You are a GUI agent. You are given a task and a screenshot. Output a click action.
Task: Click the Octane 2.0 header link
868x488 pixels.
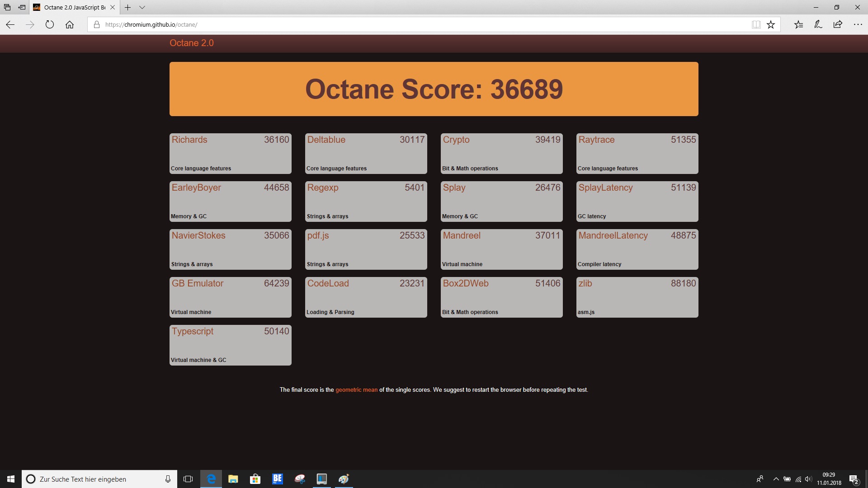coord(192,43)
